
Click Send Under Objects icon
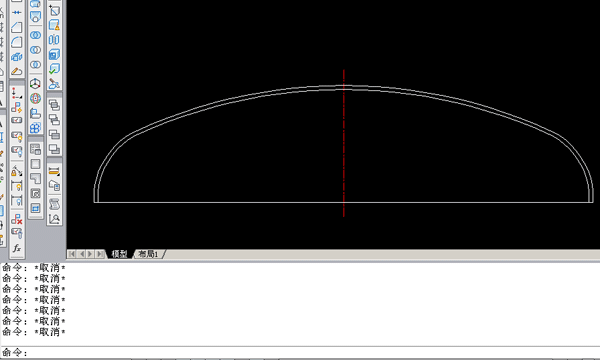tap(54, 148)
